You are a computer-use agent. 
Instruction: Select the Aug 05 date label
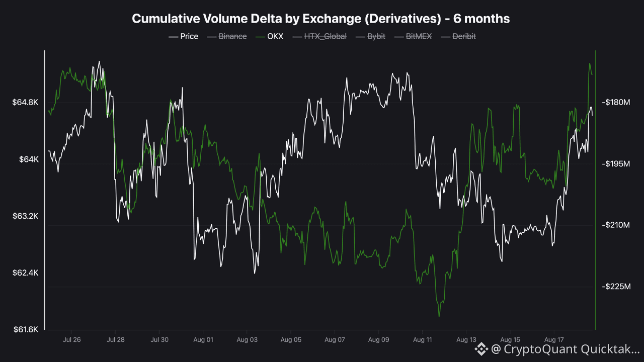[291, 339]
